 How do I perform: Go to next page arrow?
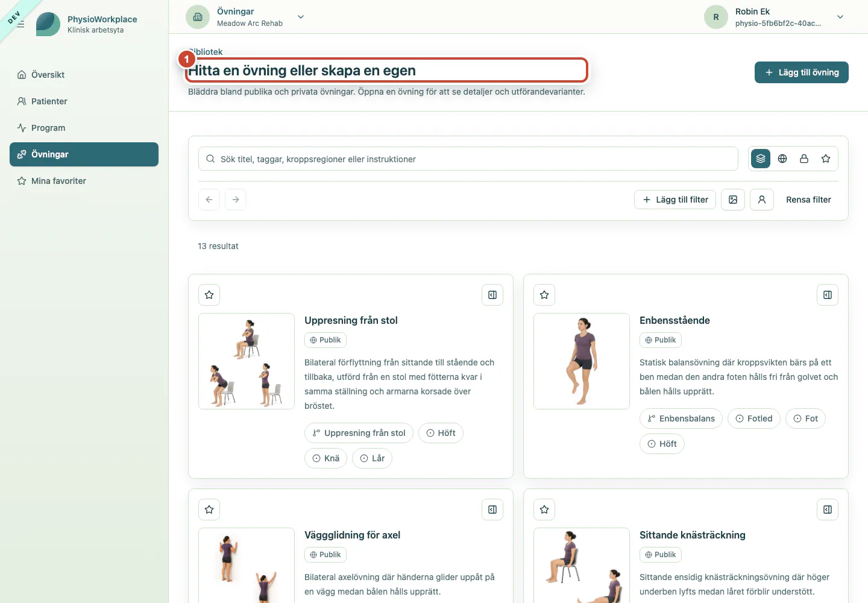pyautogui.click(x=236, y=200)
